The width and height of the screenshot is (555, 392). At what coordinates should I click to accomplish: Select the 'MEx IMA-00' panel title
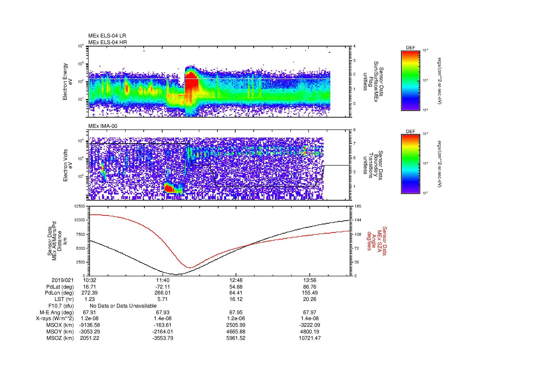tap(103, 126)
